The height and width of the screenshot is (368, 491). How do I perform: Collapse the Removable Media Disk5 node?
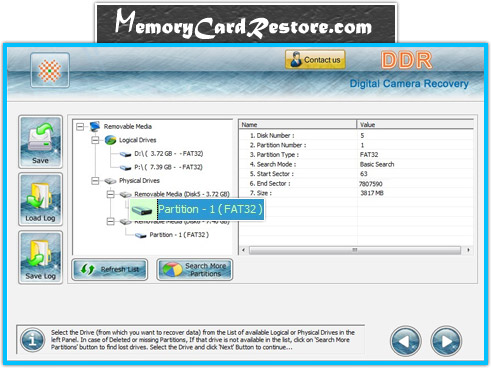(x=111, y=194)
